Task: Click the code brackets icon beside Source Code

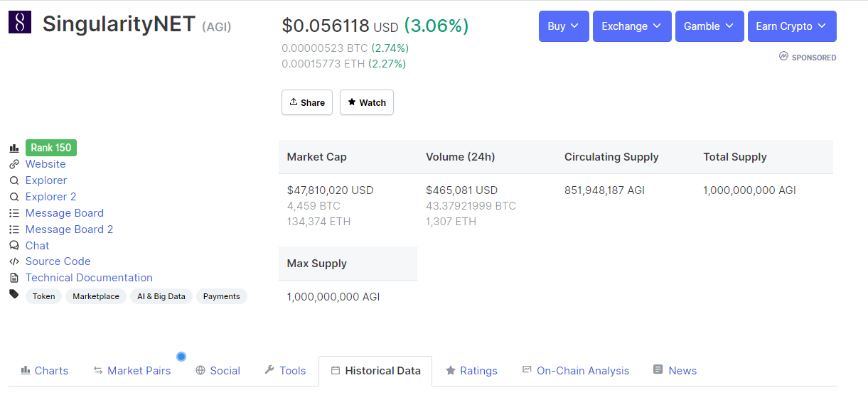Action: pyautogui.click(x=14, y=261)
